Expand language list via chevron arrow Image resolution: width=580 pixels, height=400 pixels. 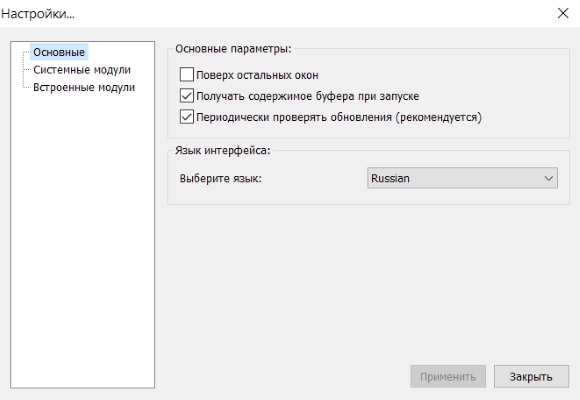click(549, 178)
